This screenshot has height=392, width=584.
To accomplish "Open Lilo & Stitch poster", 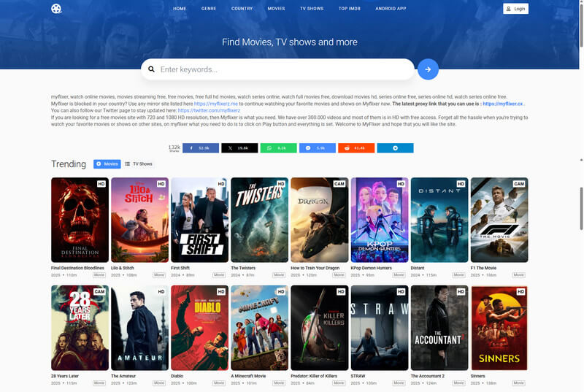I will point(139,220).
